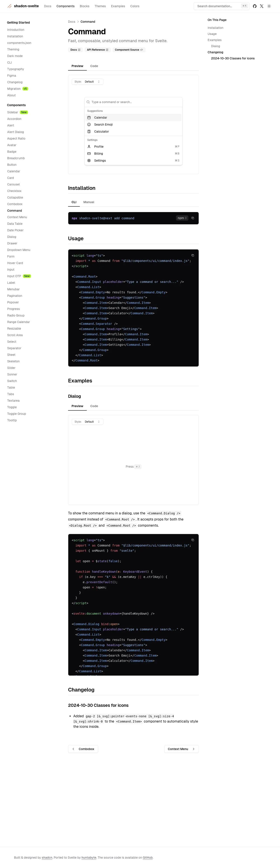The height and width of the screenshot is (868, 280).
Task: Switch to the Manual installation tab
Action: (89, 202)
